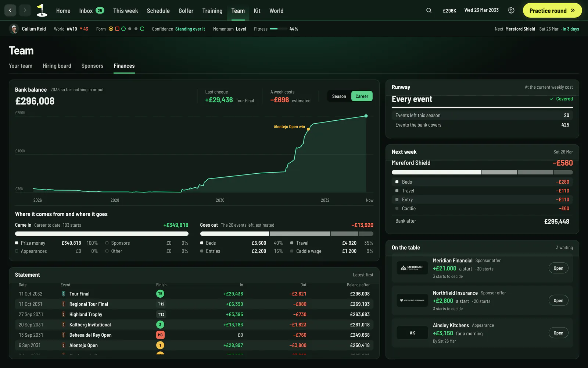Switch to Hiring board tab
The image size is (588, 368).
point(57,66)
